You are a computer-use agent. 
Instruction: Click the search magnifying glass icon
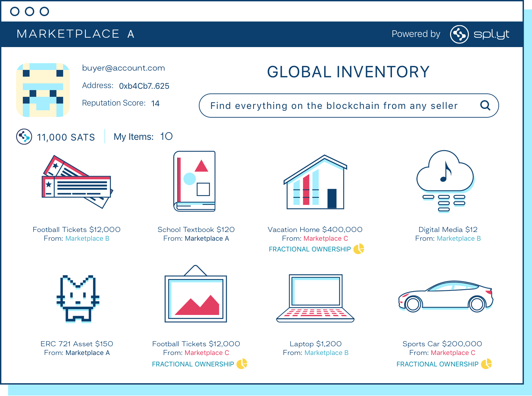coord(485,106)
